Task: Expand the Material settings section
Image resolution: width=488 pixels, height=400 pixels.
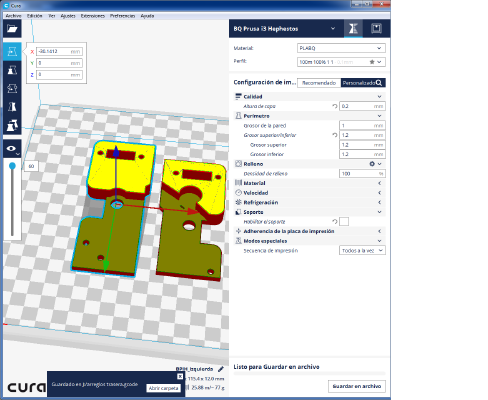Action: (379, 183)
